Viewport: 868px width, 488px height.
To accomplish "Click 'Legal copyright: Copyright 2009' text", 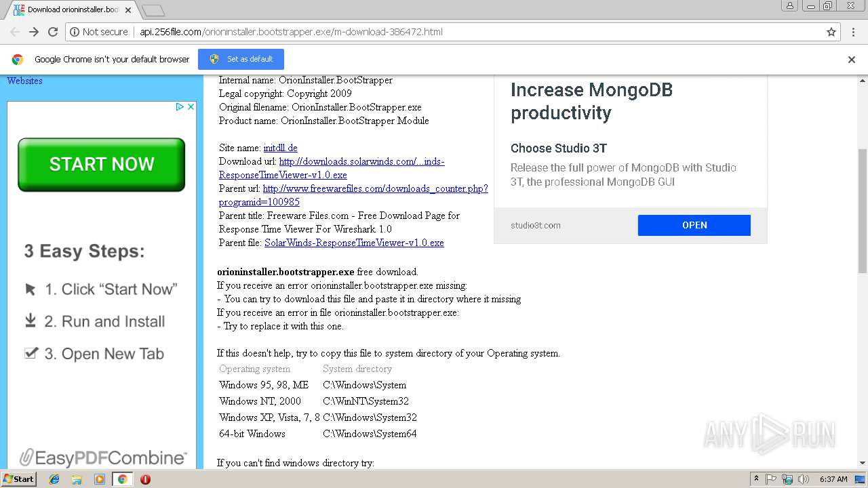I will (x=285, y=94).
